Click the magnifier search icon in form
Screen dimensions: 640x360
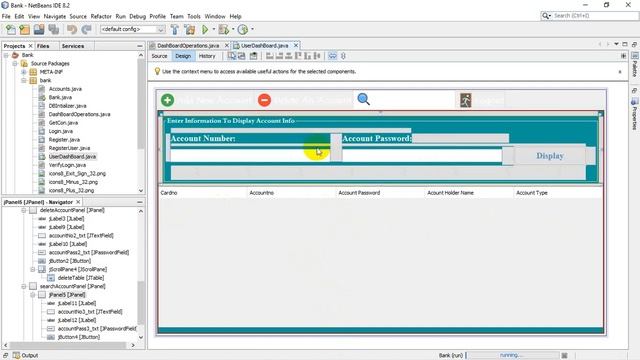point(363,99)
